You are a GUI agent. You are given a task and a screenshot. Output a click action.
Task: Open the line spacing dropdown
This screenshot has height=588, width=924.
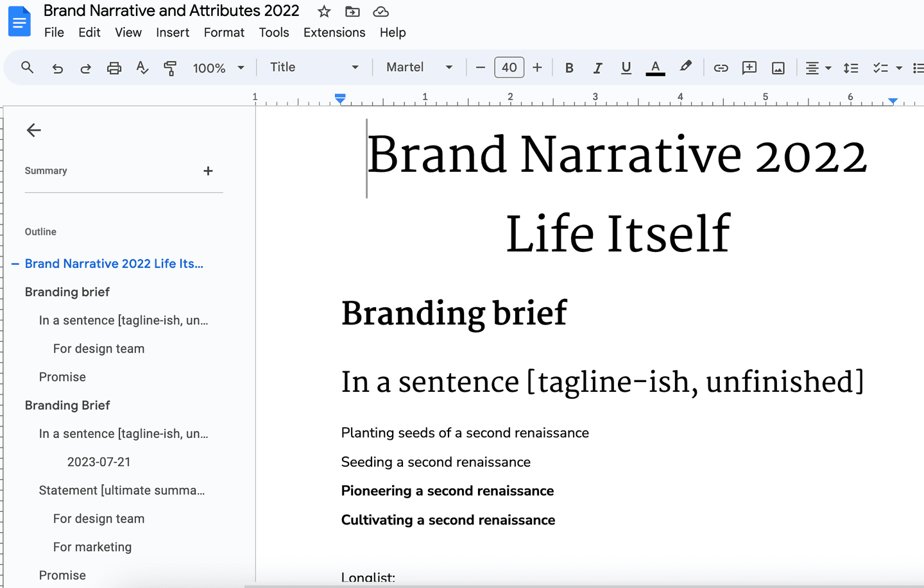851,67
